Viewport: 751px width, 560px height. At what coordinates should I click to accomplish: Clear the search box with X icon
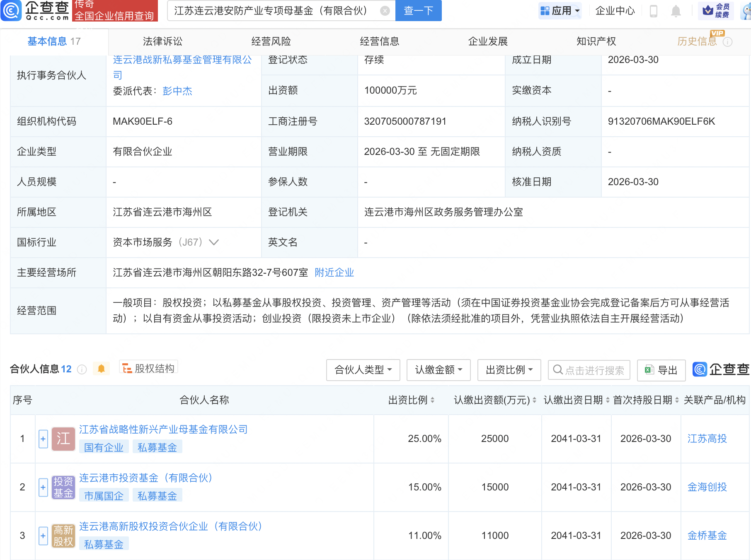pyautogui.click(x=385, y=11)
